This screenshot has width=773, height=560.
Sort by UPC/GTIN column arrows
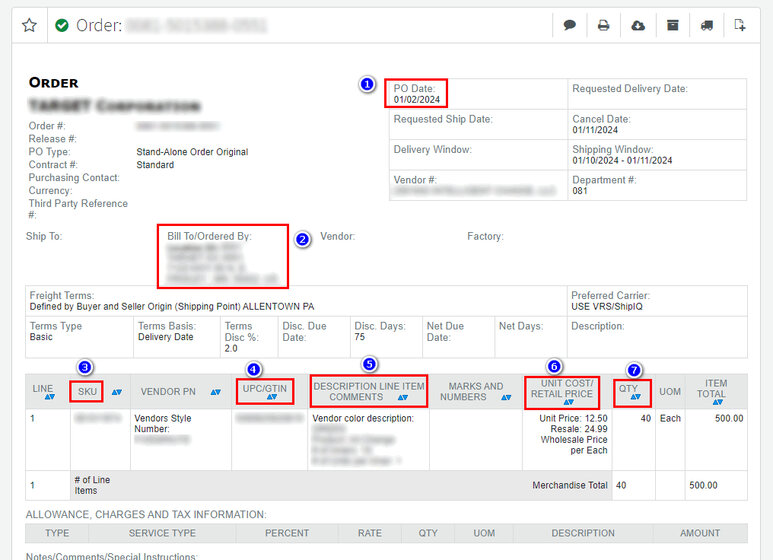(272, 397)
